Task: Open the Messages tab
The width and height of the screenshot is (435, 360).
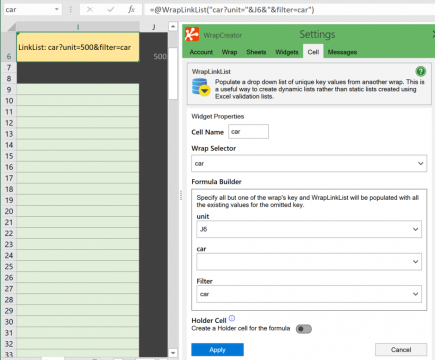Action: tap(342, 52)
